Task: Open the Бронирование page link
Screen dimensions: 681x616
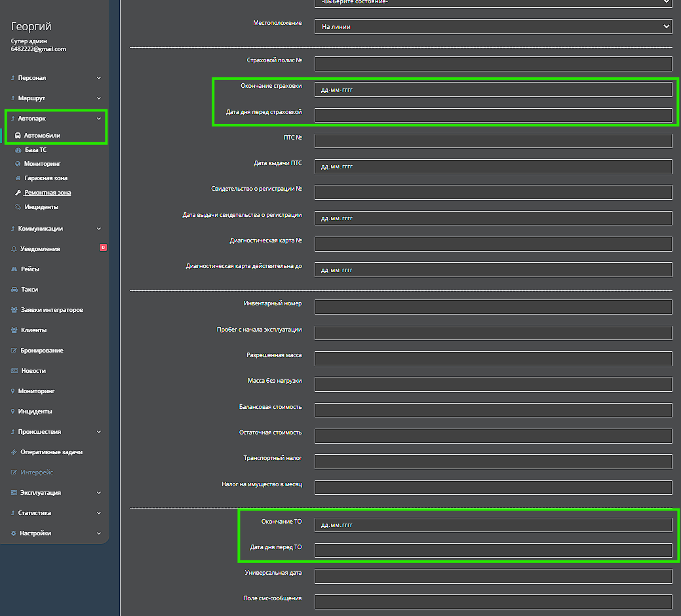Action: [x=42, y=351]
